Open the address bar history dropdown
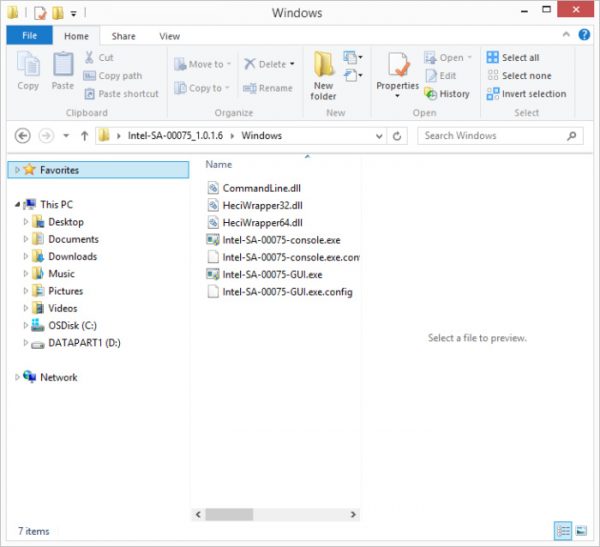 pos(379,136)
